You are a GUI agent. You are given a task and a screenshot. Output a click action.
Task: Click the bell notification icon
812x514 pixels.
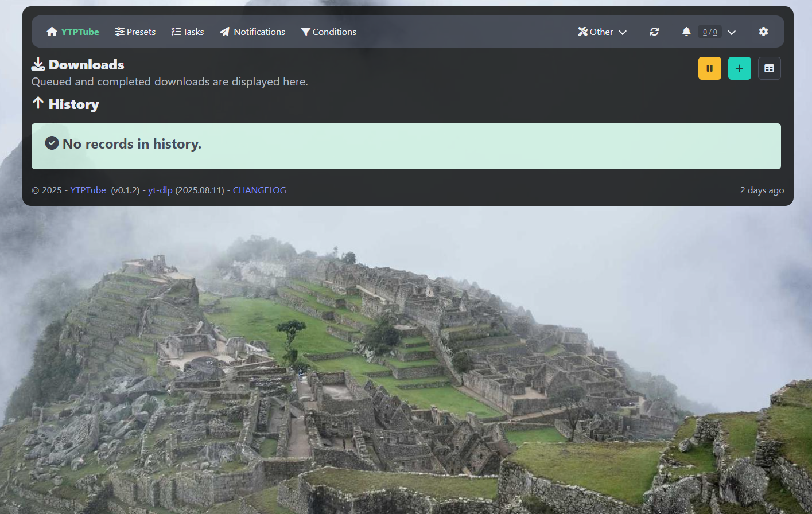tap(686, 32)
